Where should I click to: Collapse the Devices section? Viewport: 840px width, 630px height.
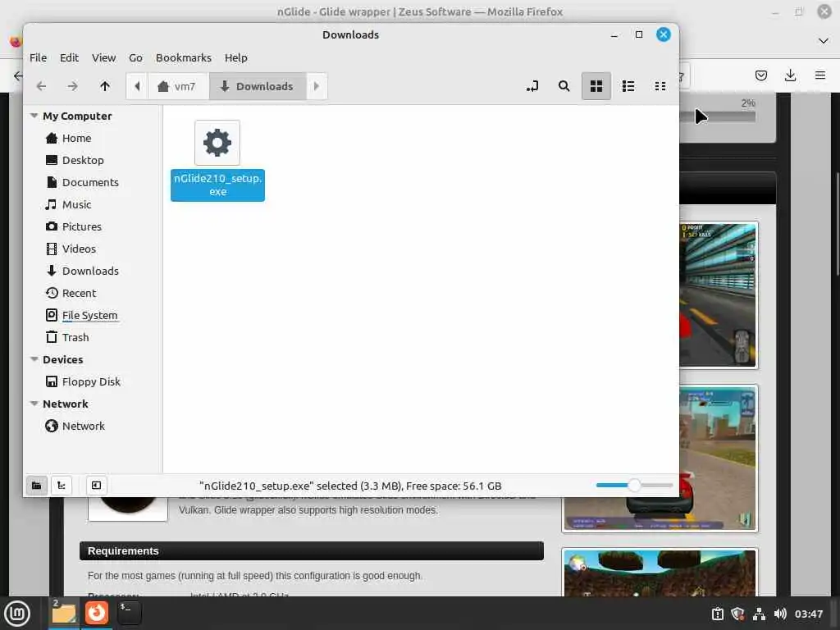click(34, 359)
